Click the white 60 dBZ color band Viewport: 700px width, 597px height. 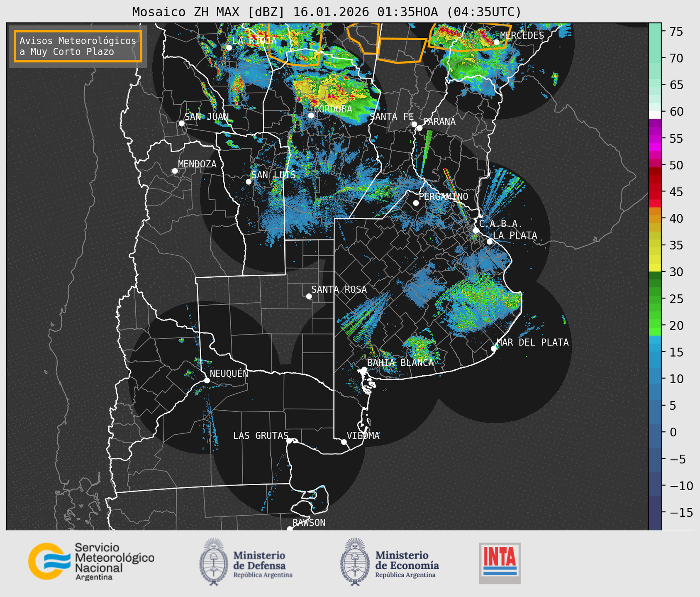(655, 115)
